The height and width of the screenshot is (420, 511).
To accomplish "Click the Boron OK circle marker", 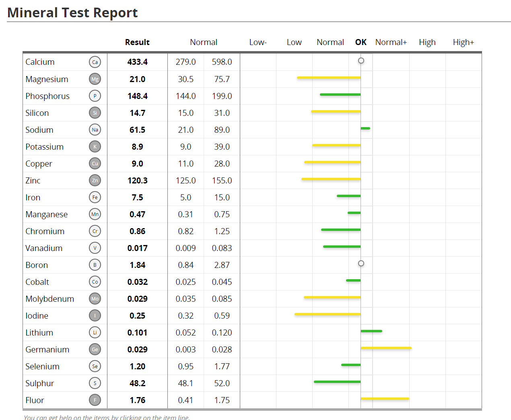I will (x=361, y=264).
